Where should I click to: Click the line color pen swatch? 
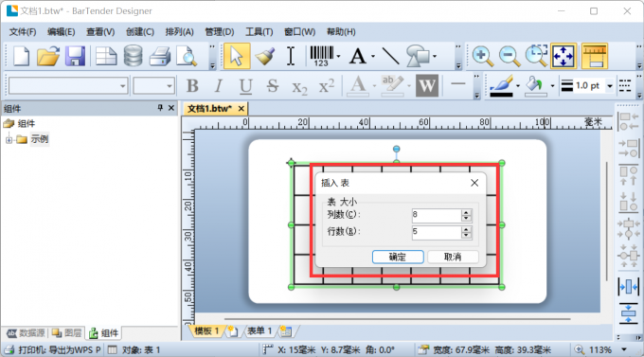point(501,86)
